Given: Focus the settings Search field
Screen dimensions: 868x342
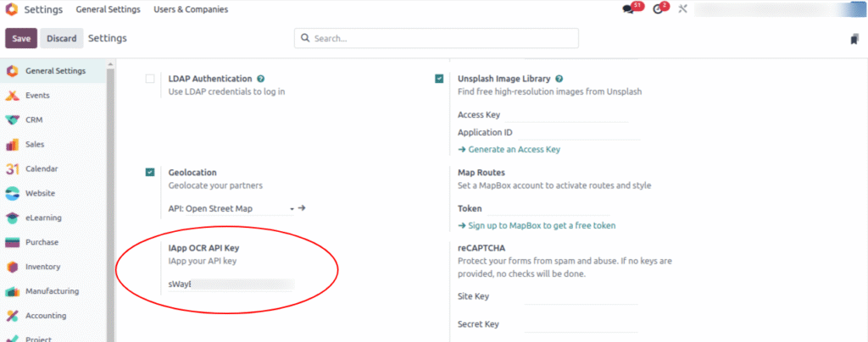Looking at the screenshot, I should (x=437, y=39).
